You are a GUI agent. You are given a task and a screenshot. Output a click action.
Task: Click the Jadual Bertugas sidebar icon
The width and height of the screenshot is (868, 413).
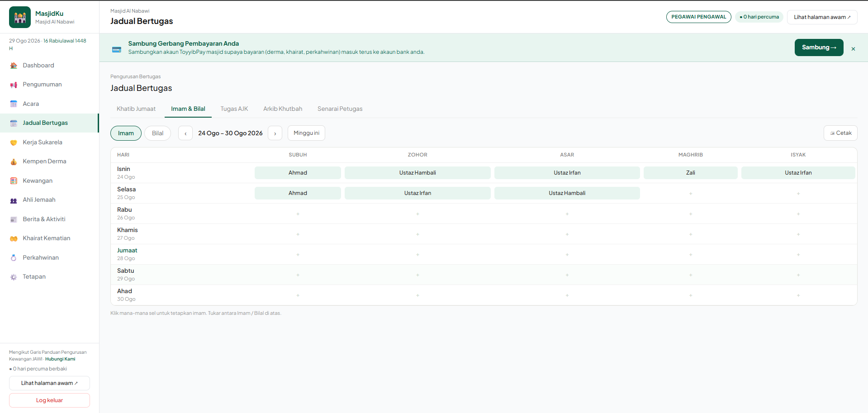[14, 123]
